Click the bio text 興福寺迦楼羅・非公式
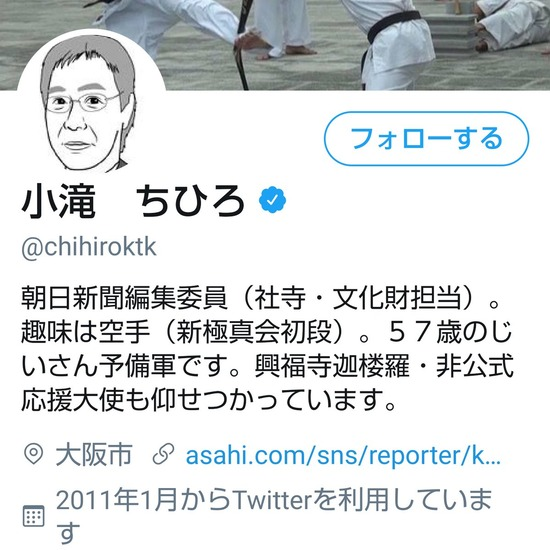The image size is (550, 550). coord(384,366)
